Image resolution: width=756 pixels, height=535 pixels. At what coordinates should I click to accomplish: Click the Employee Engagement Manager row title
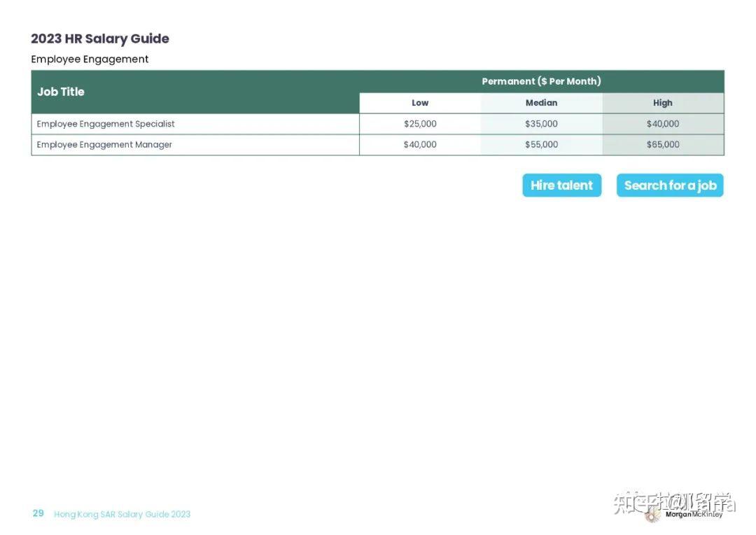click(104, 145)
